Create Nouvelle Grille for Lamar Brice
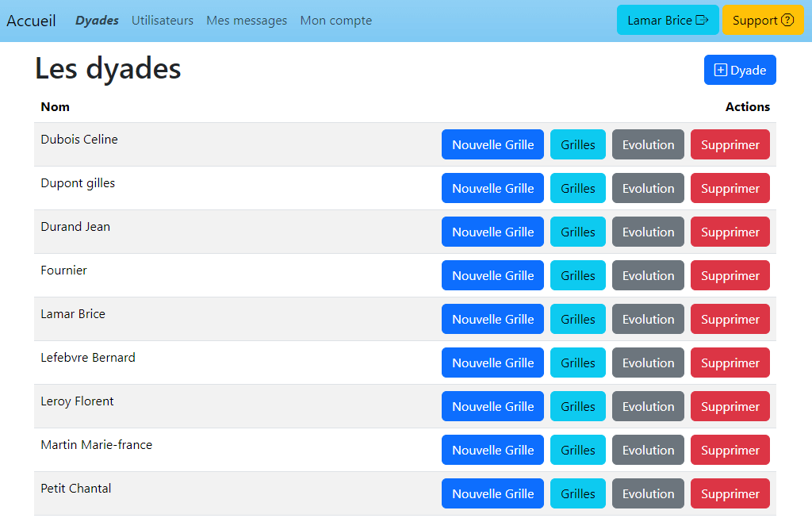The image size is (812, 518). point(492,319)
